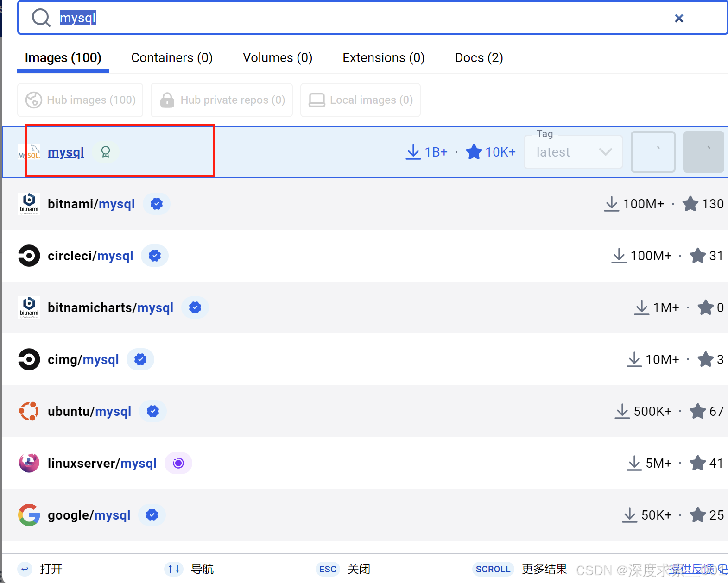The width and height of the screenshot is (728, 583).
Task: Open the official mysql image link
Action: (x=66, y=152)
